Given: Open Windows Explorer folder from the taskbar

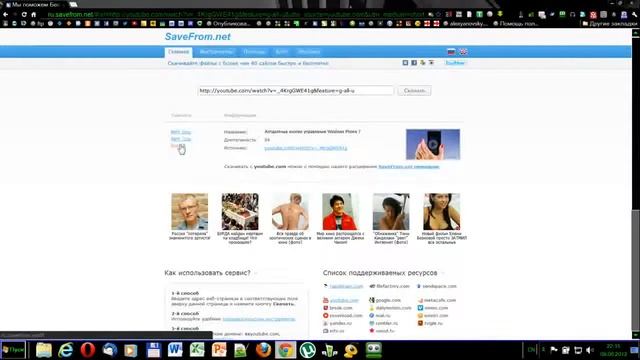Looking at the screenshot, I should pos(44,350).
